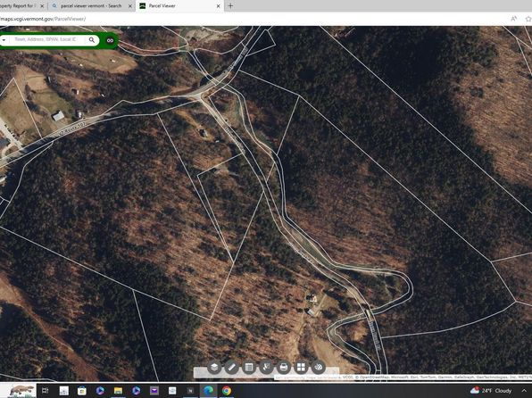Open the fourth map toolbar tool
Viewport: 532px width, 398px height.
266,367
